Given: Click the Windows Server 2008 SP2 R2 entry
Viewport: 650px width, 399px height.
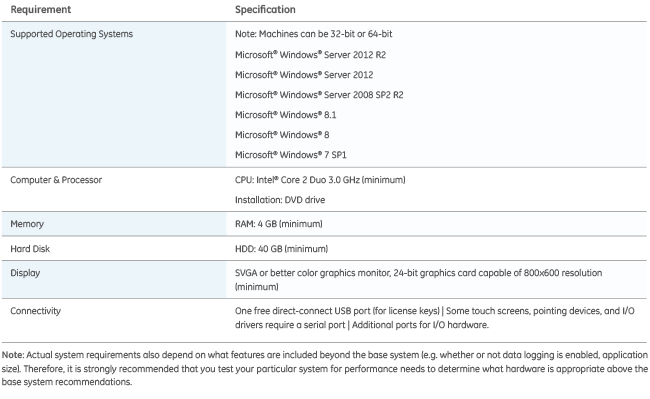Looking at the screenshot, I should coord(319,95).
